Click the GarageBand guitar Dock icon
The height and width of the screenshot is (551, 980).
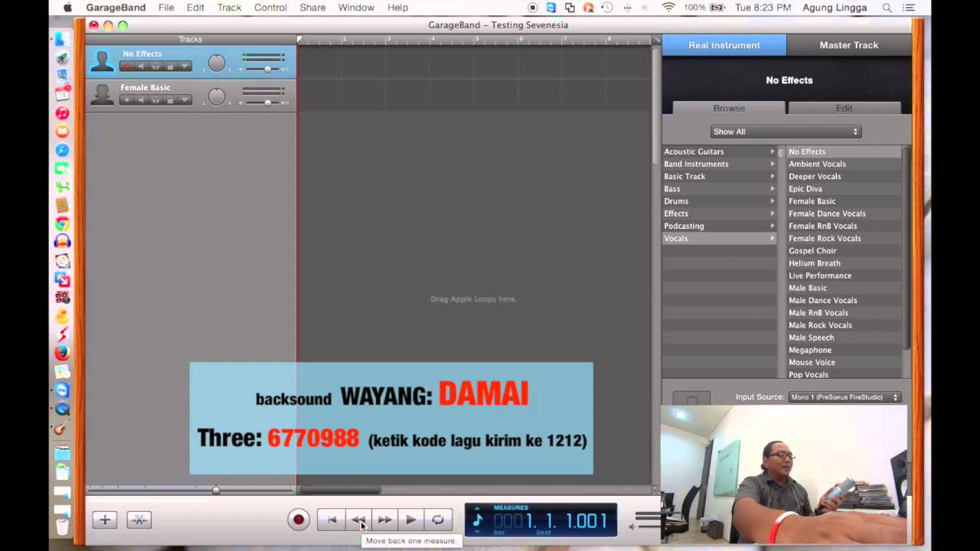point(62,428)
